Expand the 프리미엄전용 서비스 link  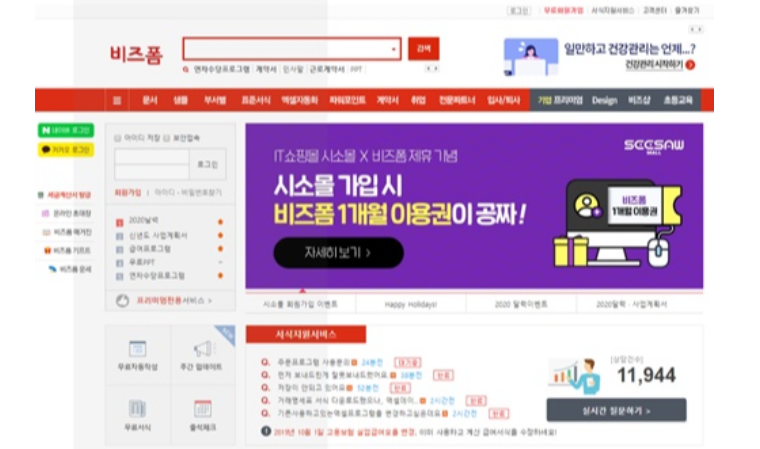[172, 299]
